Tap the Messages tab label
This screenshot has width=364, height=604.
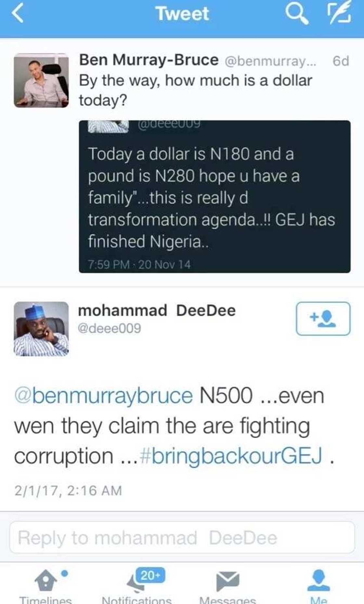point(227,599)
